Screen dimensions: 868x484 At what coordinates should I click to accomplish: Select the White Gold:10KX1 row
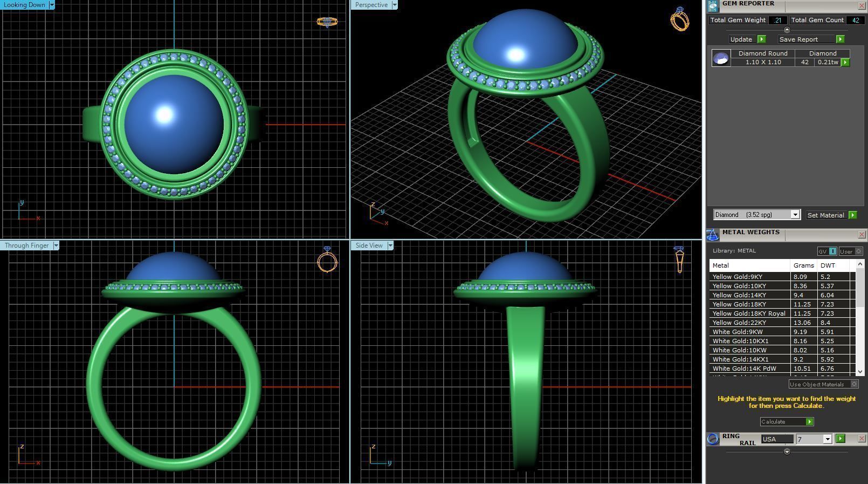[782, 341]
